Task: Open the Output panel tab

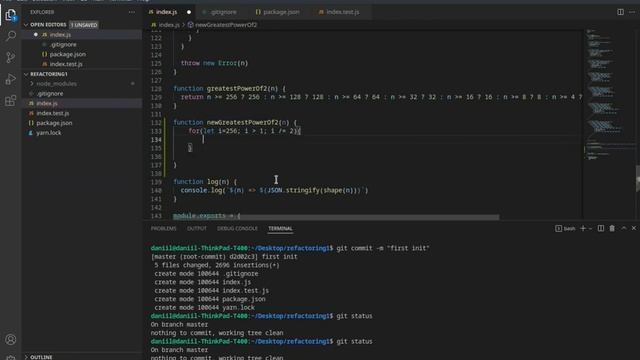Action: pyautogui.click(x=197, y=229)
